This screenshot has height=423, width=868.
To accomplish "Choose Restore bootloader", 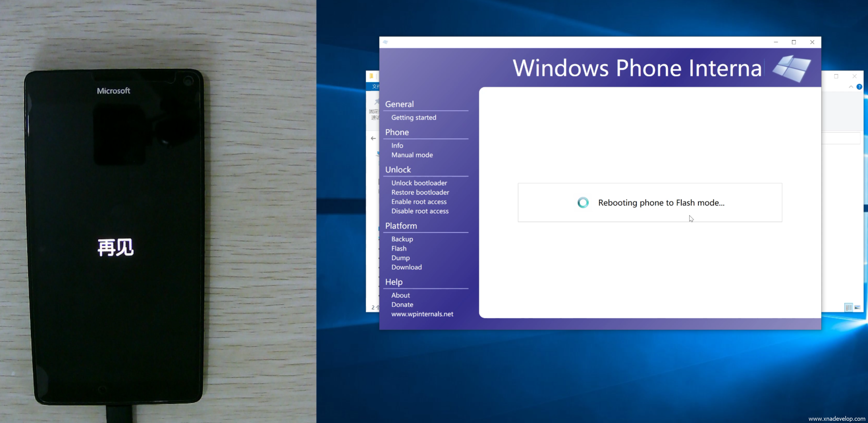I will [x=420, y=192].
